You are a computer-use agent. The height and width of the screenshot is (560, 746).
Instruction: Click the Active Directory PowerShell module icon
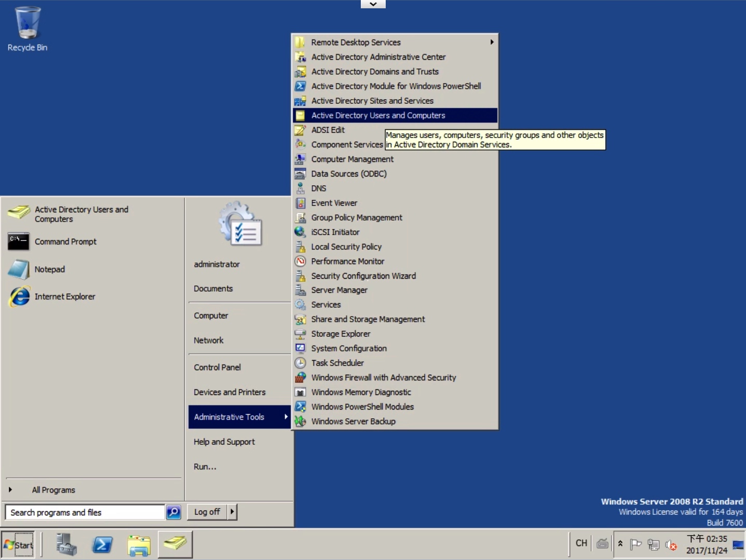(300, 86)
